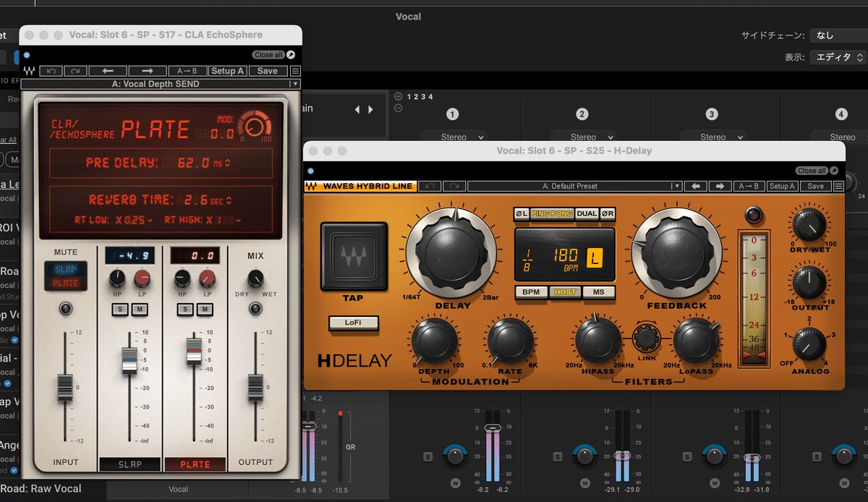Click the redo arrow in EchoSphere
This screenshot has width=868, height=502.
click(74, 71)
